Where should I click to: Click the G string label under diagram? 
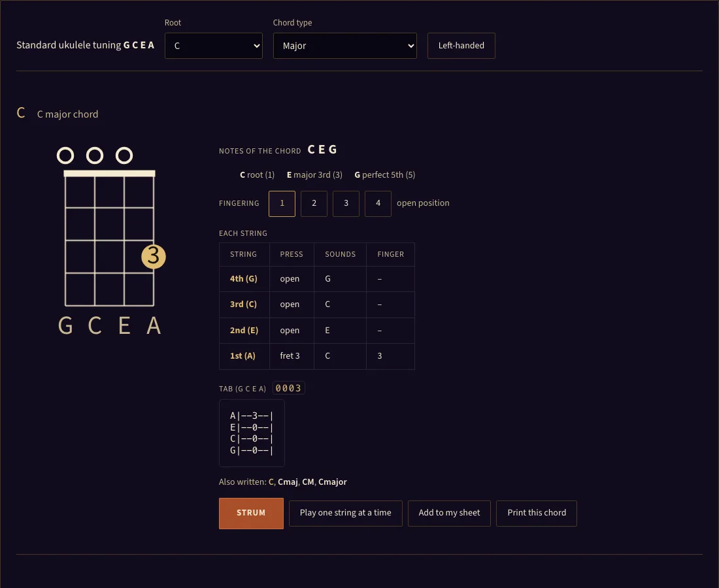click(x=65, y=326)
